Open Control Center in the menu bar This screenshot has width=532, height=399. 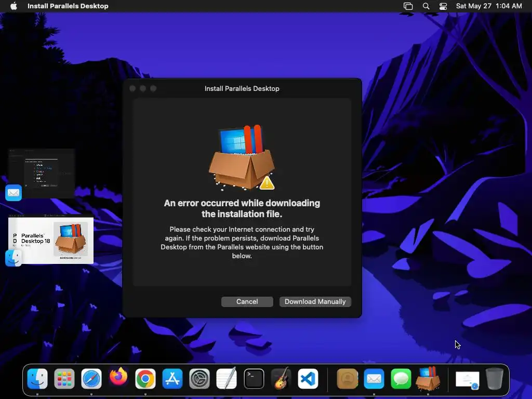(x=443, y=6)
